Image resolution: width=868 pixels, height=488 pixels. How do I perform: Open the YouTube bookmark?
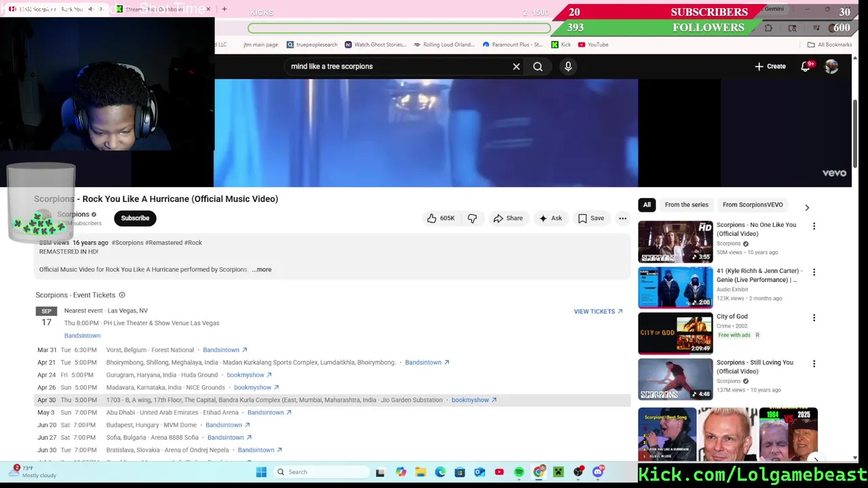coord(593,45)
